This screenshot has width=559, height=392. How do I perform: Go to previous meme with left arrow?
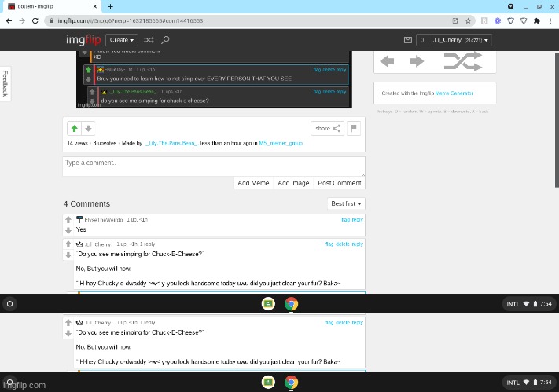pyautogui.click(x=387, y=61)
